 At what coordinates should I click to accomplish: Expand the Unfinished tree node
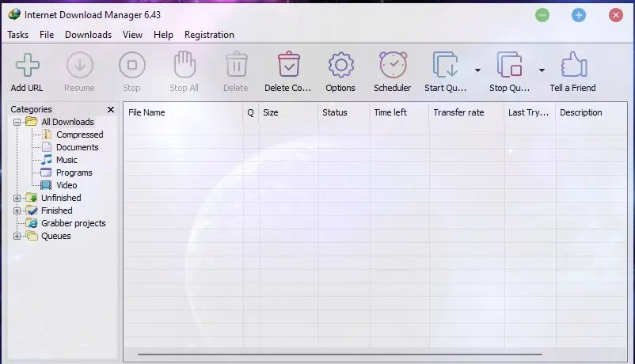17,198
